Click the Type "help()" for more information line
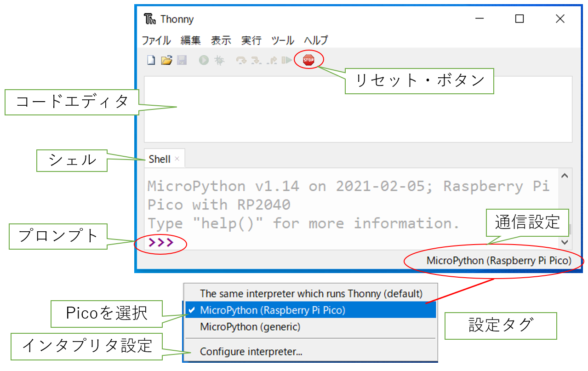 tap(303, 223)
